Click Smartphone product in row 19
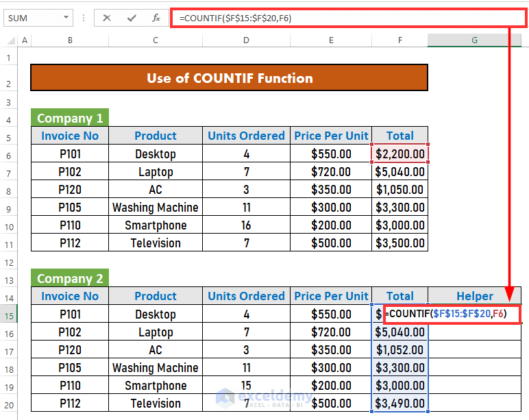The width and height of the screenshot is (529, 420). (x=156, y=385)
